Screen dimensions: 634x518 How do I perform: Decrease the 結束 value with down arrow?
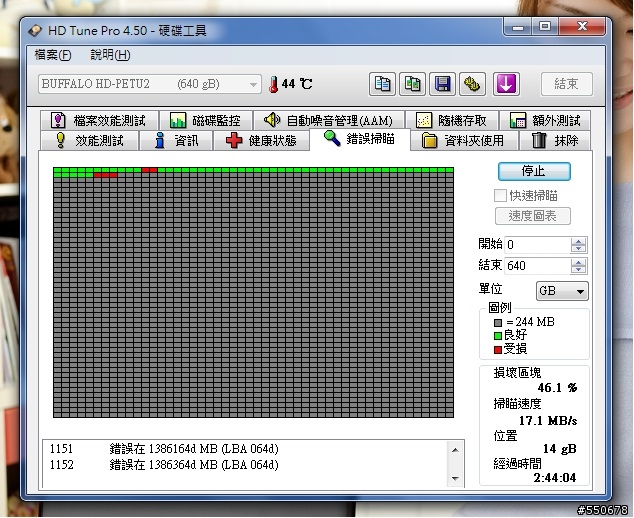pos(579,270)
